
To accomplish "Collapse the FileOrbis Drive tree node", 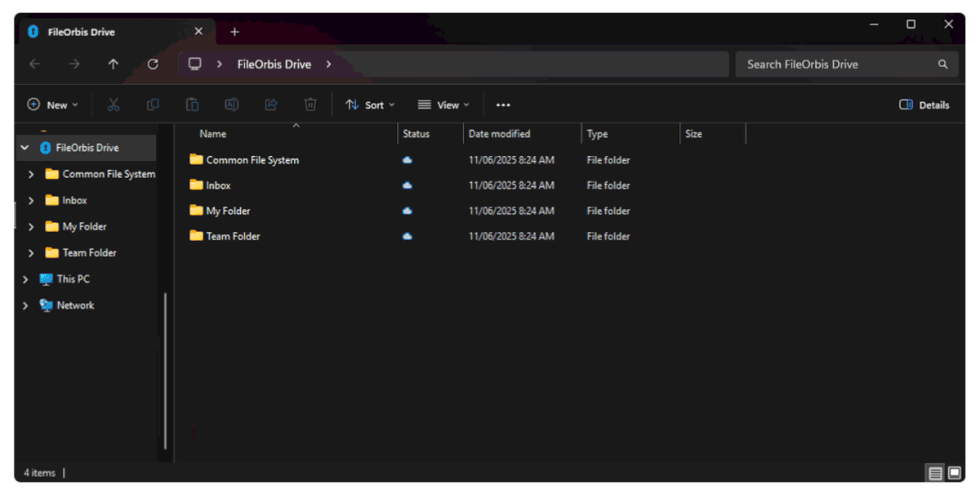I will click(x=25, y=148).
